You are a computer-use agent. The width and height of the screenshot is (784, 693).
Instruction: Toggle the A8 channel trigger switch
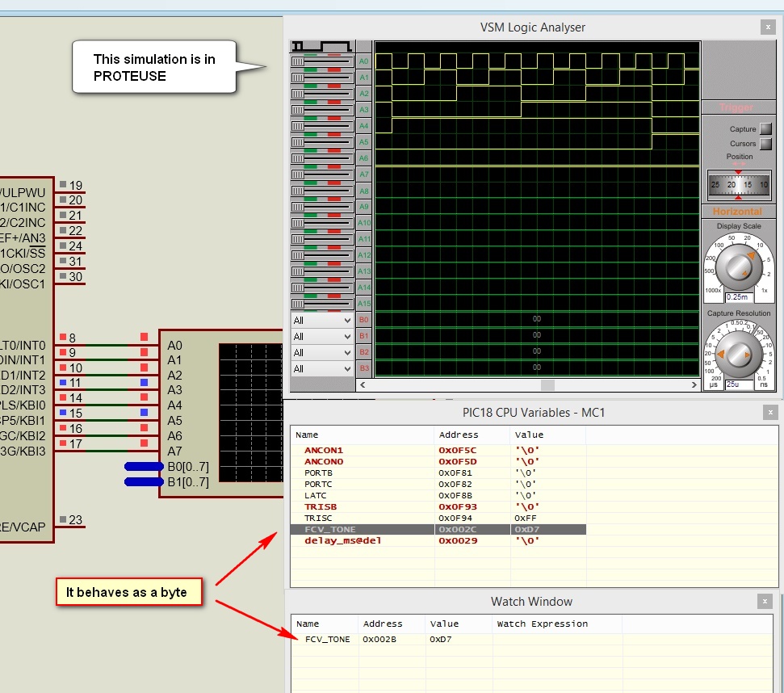(x=322, y=191)
